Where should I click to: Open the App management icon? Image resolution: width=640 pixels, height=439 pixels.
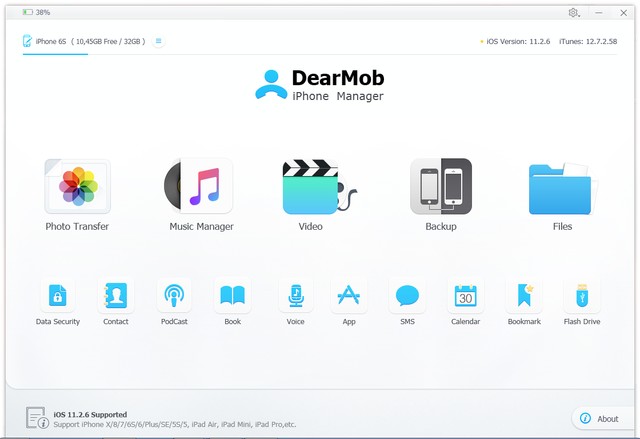coord(348,296)
